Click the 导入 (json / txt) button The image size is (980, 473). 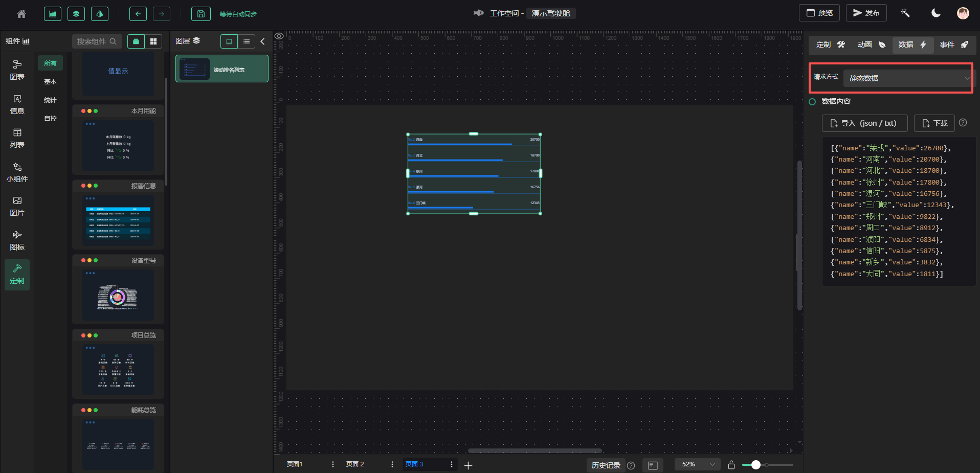pyautogui.click(x=864, y=123)
